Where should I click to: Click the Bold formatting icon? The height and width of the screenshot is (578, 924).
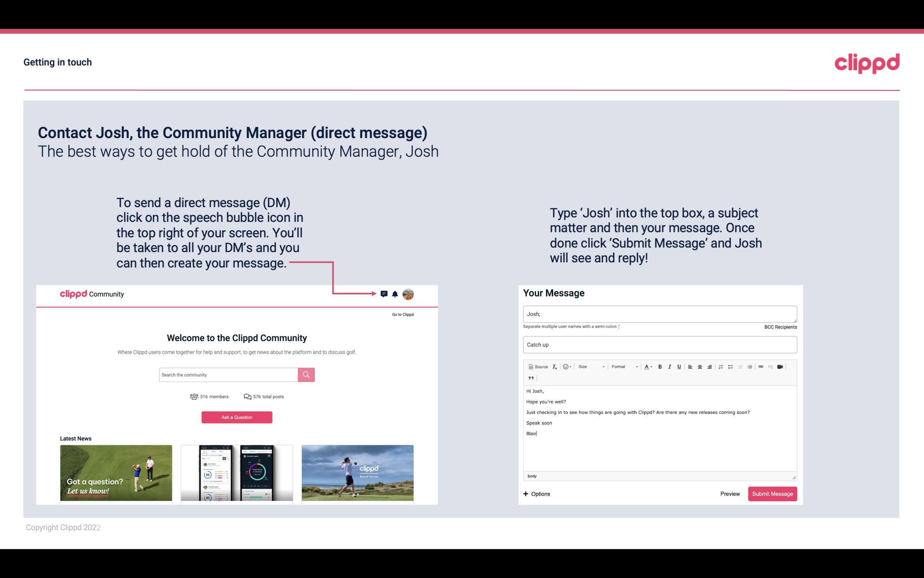click(x=660, y=367)
